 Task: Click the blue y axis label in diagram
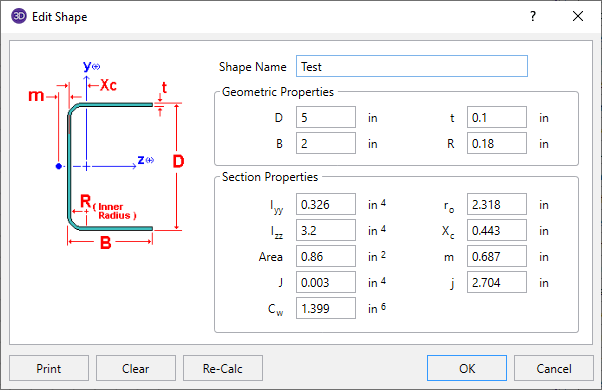coord(91,66)
